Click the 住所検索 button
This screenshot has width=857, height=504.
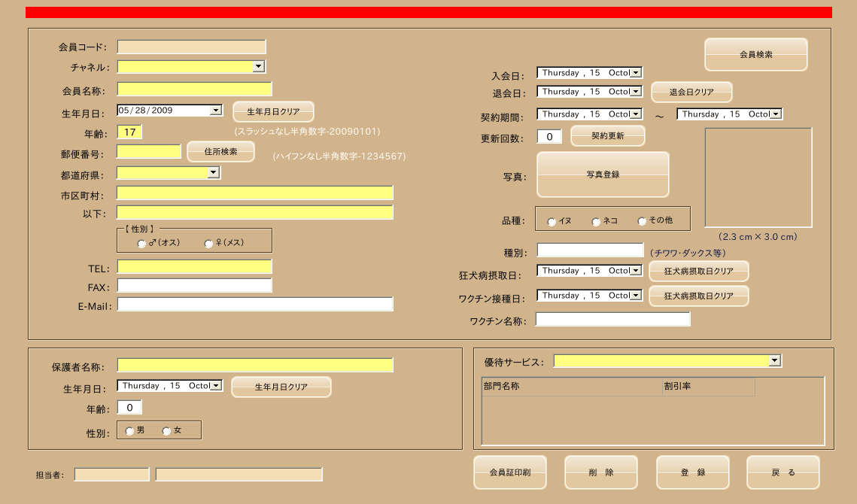coord(220,151)
